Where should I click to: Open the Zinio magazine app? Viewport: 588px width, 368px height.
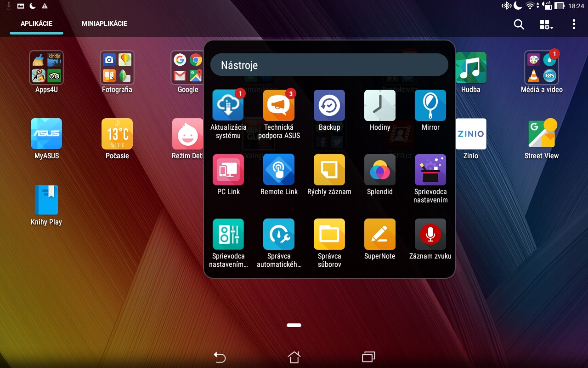[x=471, y=134]
